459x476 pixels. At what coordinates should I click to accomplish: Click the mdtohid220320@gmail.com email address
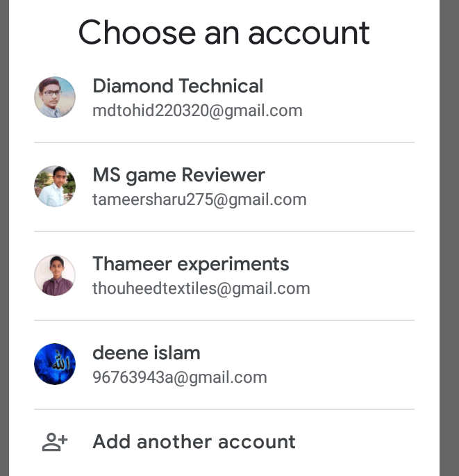(197, 110)
